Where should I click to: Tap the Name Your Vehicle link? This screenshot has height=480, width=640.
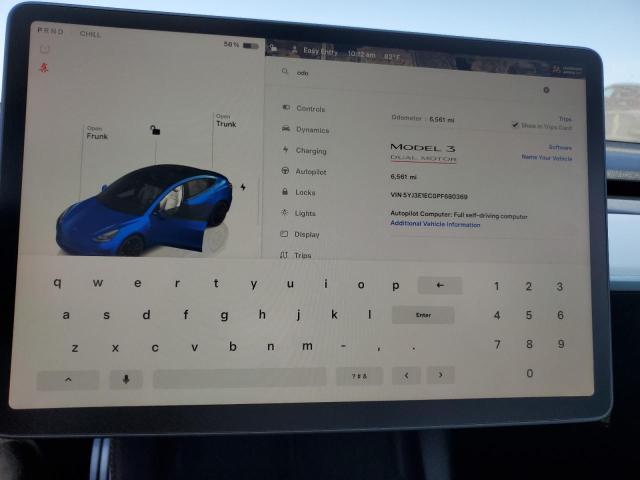[546, 158]
